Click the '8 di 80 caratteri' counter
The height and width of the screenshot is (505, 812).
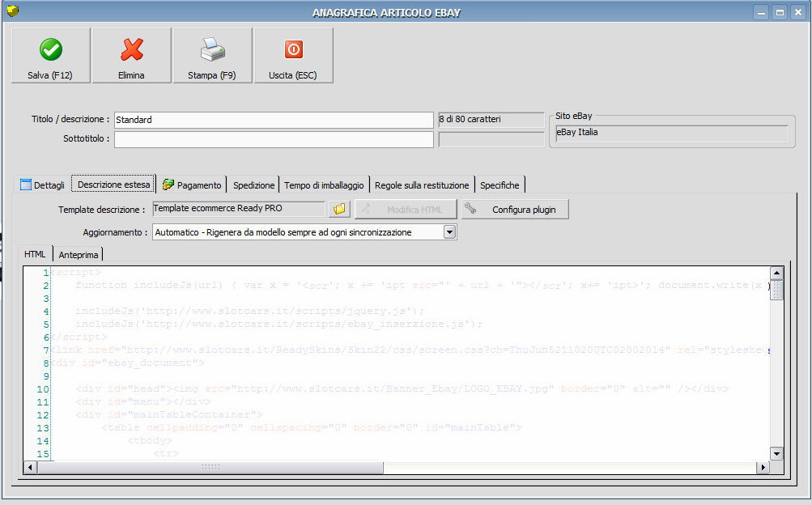pyautogui.click(x=491, y=120)
